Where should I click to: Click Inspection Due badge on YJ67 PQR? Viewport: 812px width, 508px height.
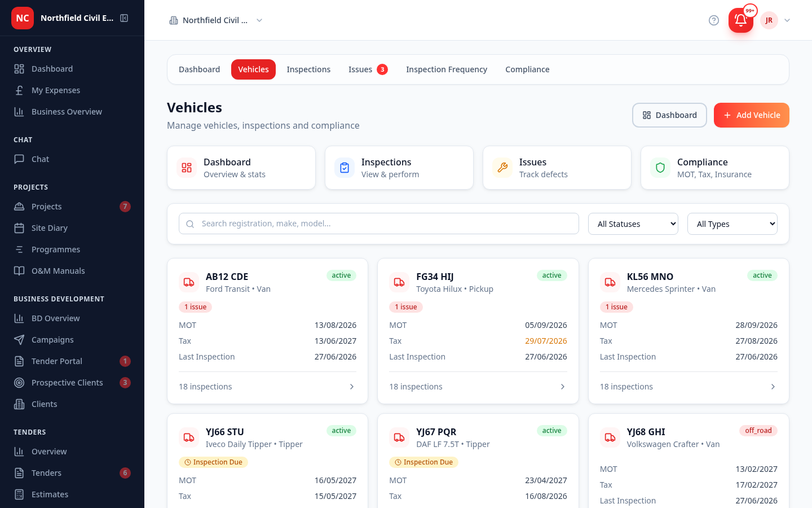423,462
